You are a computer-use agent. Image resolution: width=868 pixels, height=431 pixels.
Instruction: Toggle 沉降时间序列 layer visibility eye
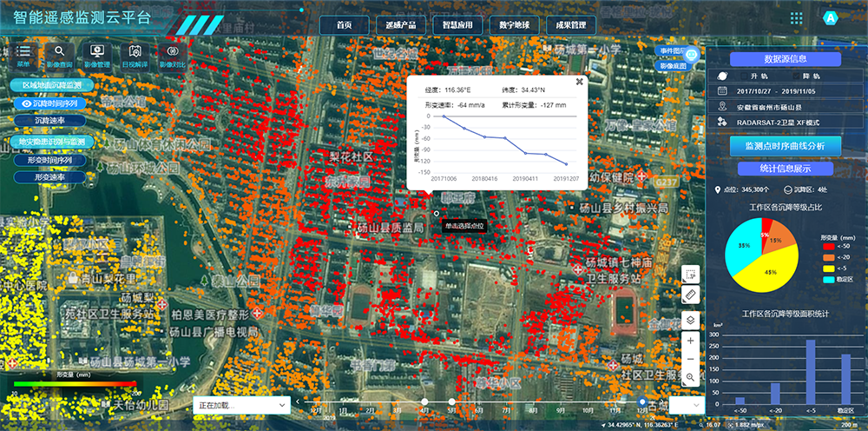(26, 103)
